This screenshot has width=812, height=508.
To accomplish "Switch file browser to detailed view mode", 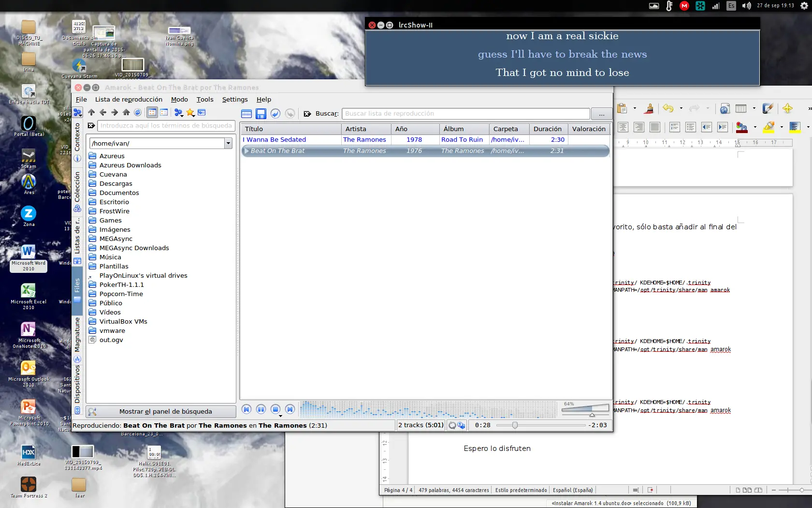I will pos(164,112).
